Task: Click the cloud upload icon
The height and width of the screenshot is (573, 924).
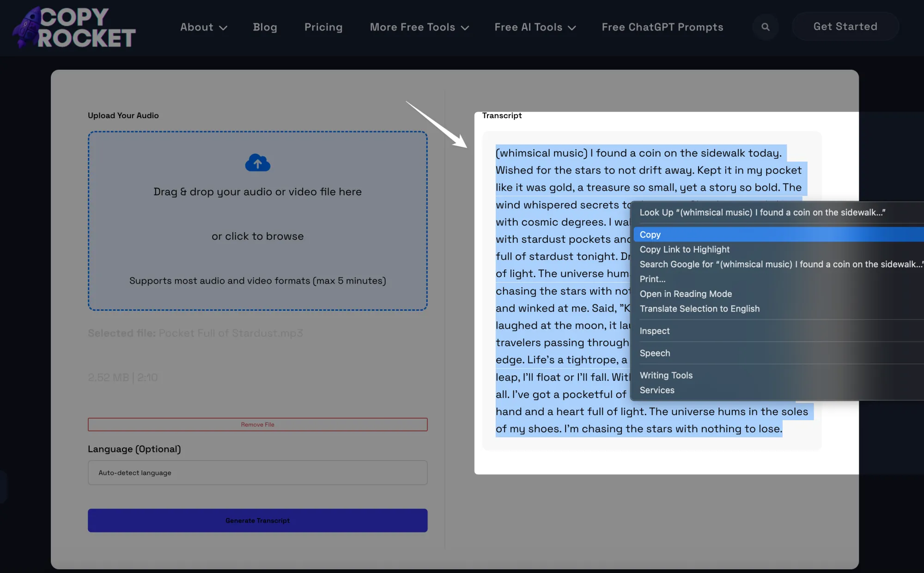Action: click(x=257, y=163)
